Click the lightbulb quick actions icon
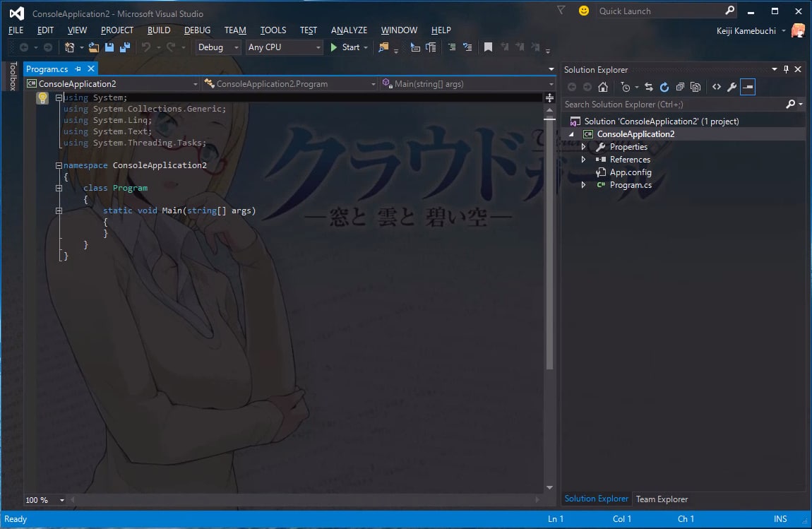The image size is (812, 529). click(42, 97)
